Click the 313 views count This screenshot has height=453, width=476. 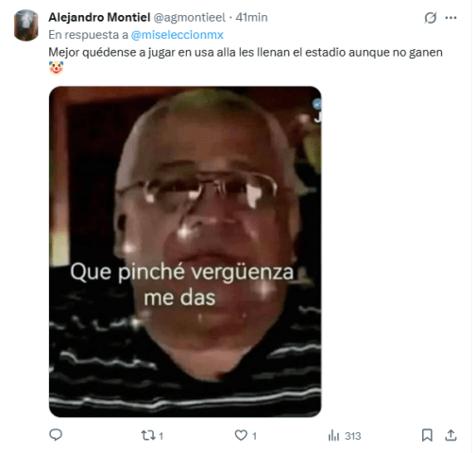[x=352, y=436]
